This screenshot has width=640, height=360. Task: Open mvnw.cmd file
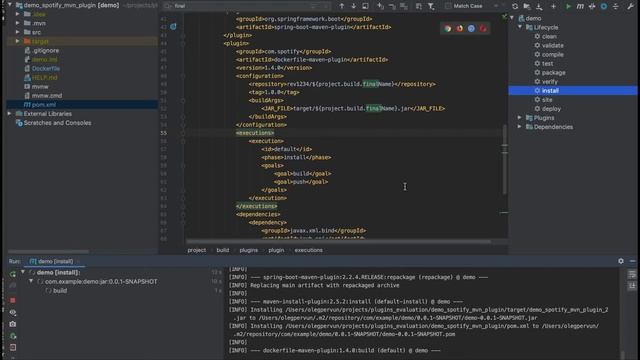pos(47,96)
